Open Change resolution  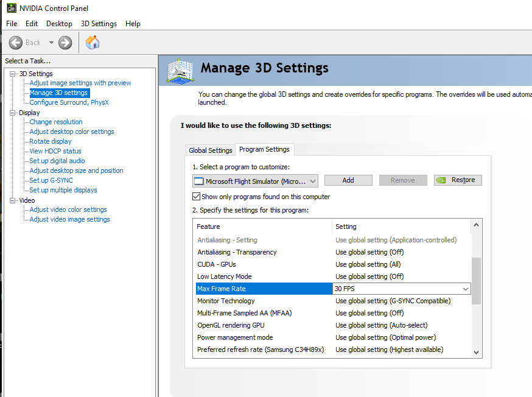tap(56, 122)
